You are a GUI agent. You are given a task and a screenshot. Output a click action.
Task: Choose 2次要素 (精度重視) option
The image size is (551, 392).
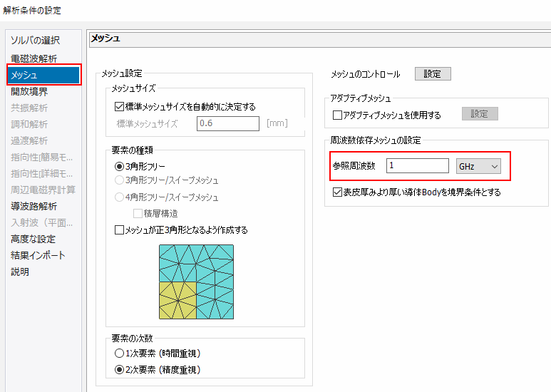[x=119, y=370]
